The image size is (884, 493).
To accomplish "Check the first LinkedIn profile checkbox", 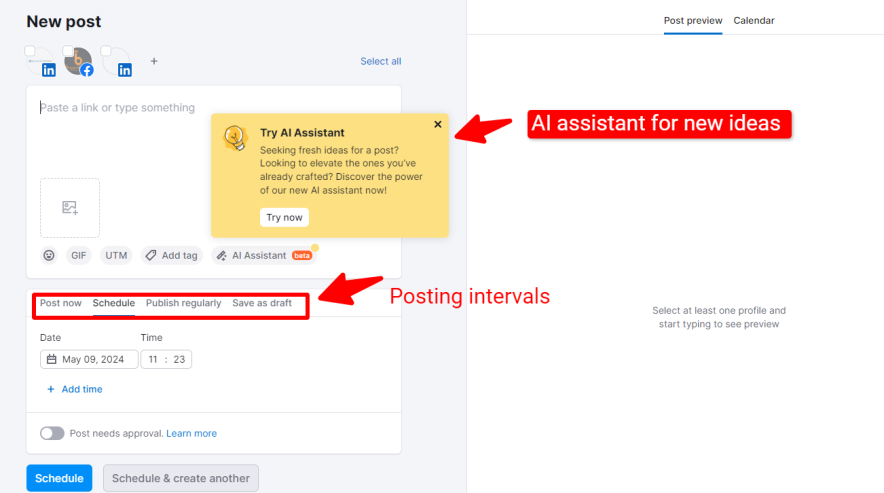I will point(31,51).
